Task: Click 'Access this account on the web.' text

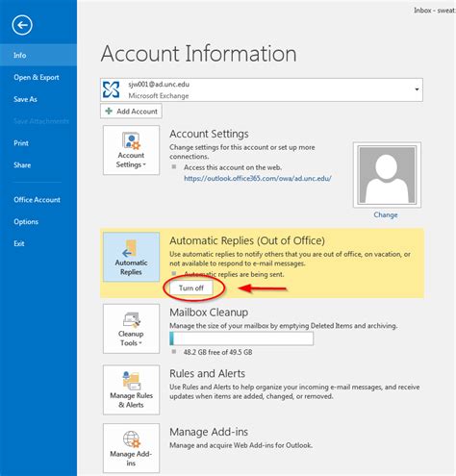Action: (233, 167)
